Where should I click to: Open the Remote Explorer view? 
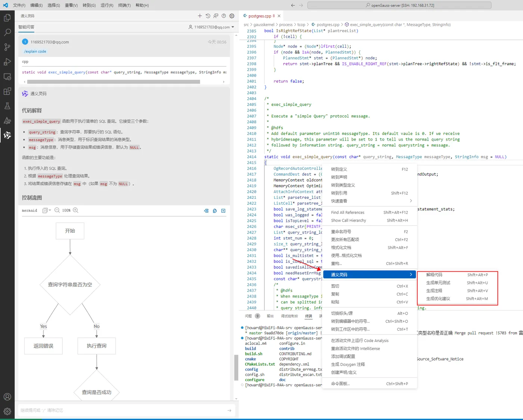(7, 77)
